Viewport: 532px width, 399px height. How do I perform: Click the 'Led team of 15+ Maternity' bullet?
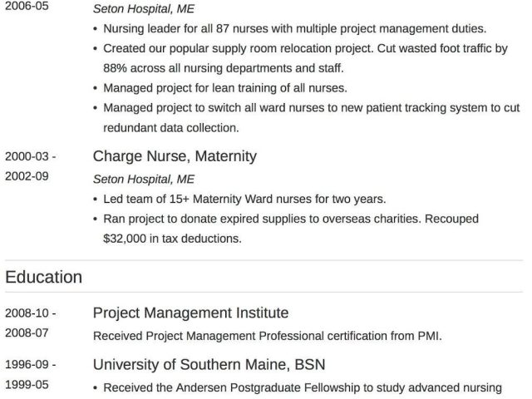coord(245,199)
